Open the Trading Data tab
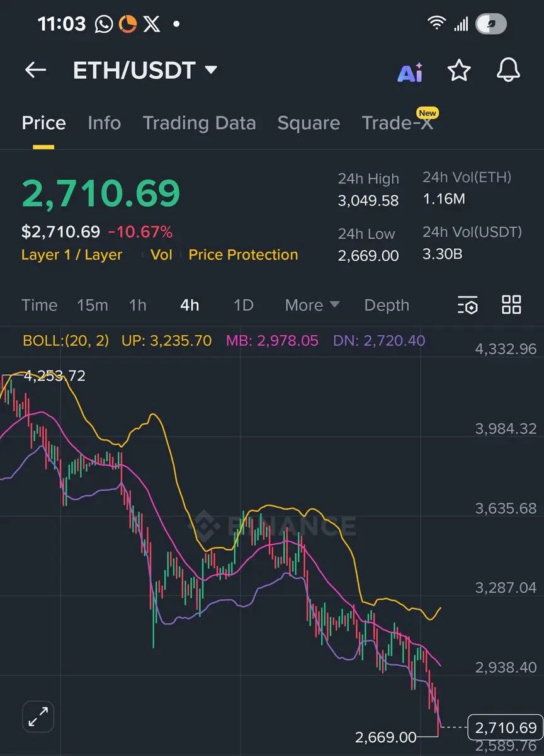 pyautogui.click(x=199, y=123)
